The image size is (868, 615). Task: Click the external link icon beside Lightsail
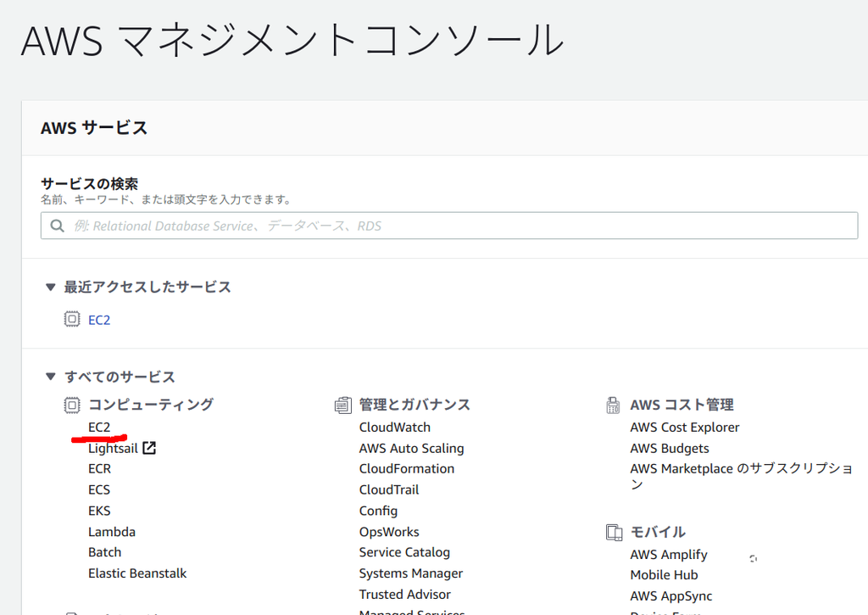pyautogui.click(x=149, y=448)
